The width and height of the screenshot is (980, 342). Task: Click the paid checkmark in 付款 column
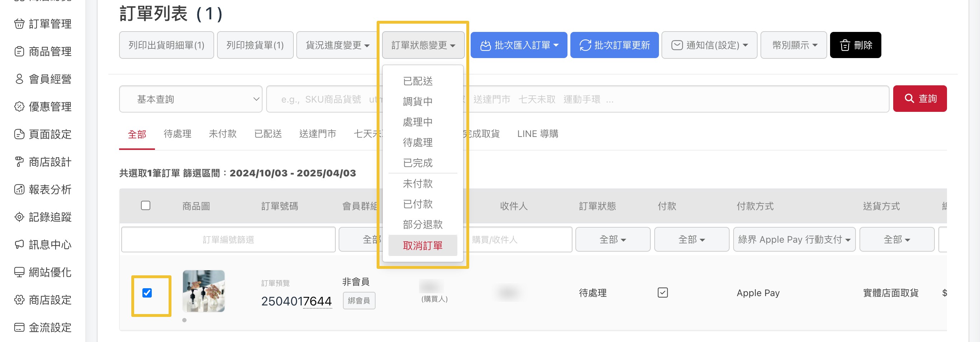(x=663, y=293)
